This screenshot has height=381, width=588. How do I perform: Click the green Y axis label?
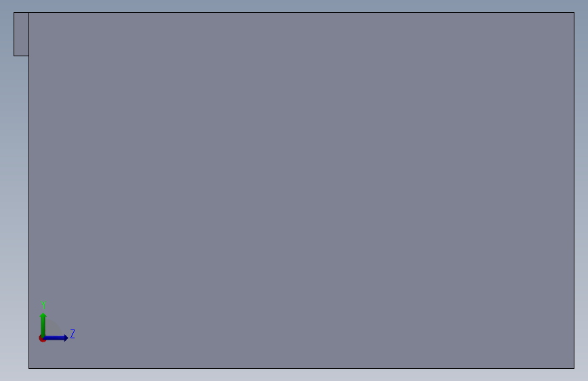click(x=43, y=304)
